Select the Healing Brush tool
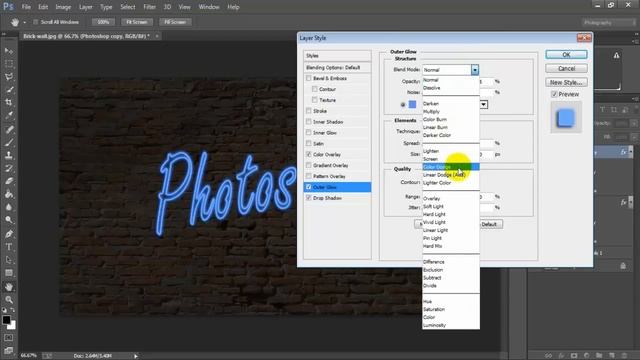Image resolution: width=640 pixels, height=360 pixels. click(9, 129)
